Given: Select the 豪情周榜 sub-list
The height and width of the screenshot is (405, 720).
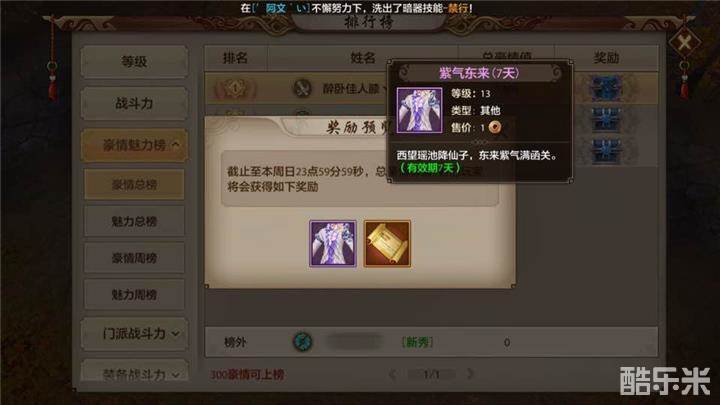Looking at the screenshot, I should pyautogui.click(x=134, y=258).
